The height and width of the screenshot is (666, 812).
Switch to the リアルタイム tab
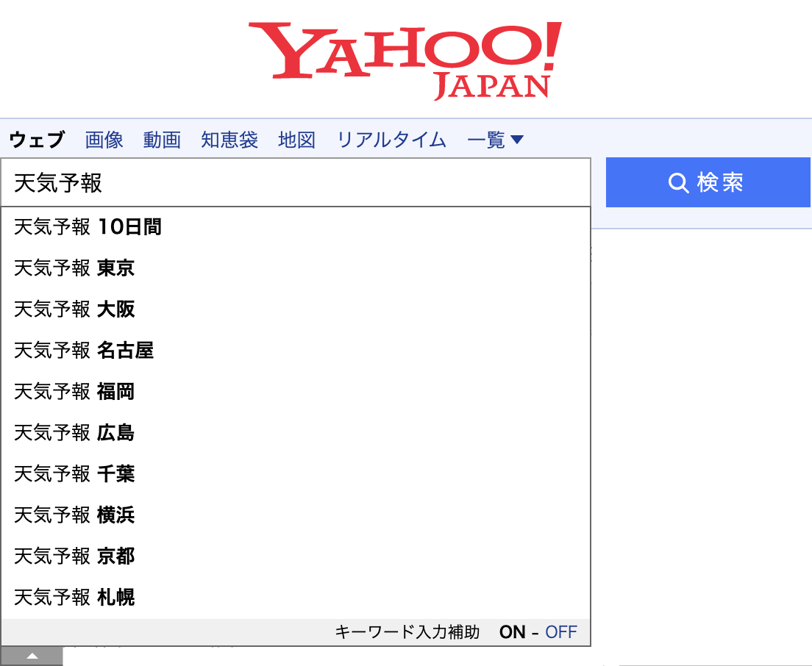(391, 140)
